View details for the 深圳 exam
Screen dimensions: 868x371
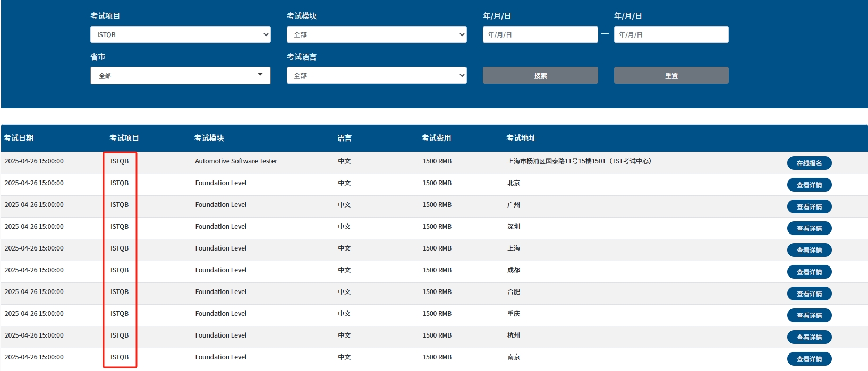pos(809,228)
